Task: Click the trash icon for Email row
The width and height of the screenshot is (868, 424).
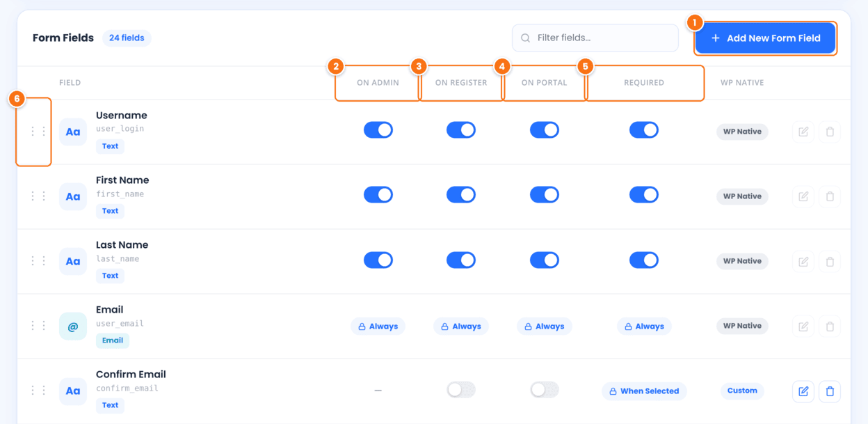Action: pyautogui.click(x=830, y=326)
